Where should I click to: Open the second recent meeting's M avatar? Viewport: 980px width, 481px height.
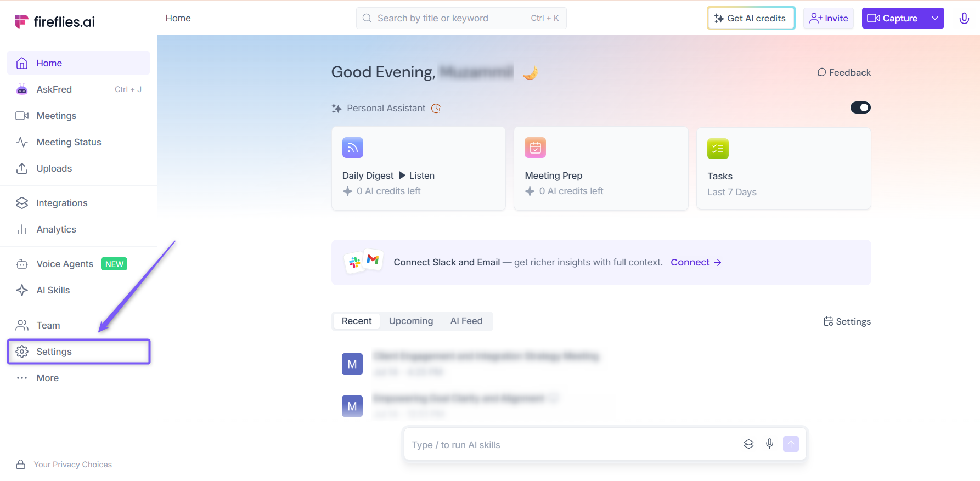click(352, 406)
